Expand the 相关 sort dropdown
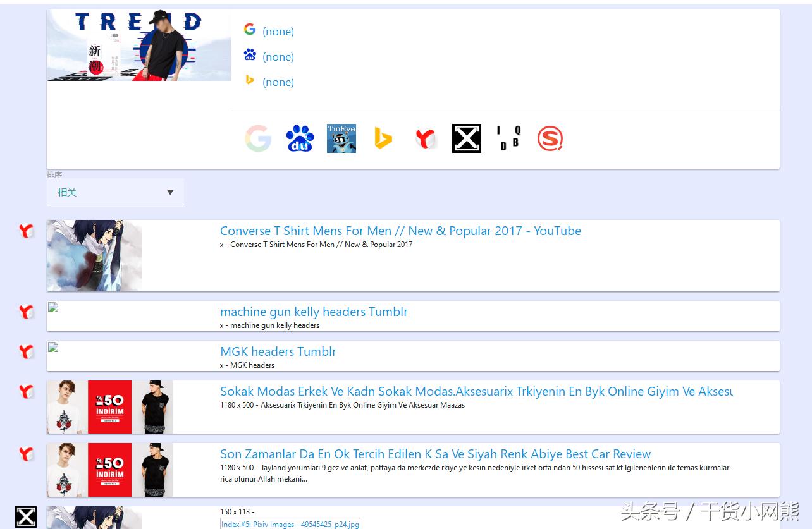The height and width of the screenshot is (529, 812). point(115,193)
